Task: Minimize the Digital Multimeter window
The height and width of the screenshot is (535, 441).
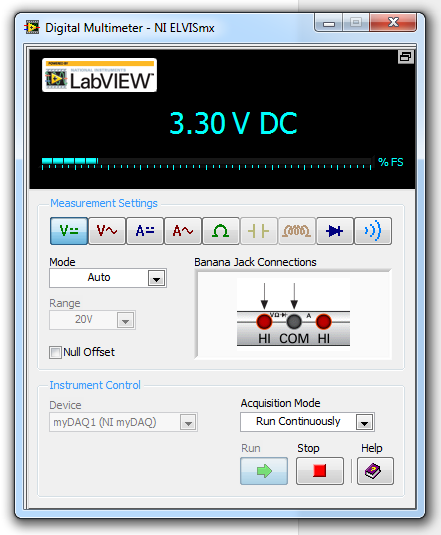Action: pos(329,23)
